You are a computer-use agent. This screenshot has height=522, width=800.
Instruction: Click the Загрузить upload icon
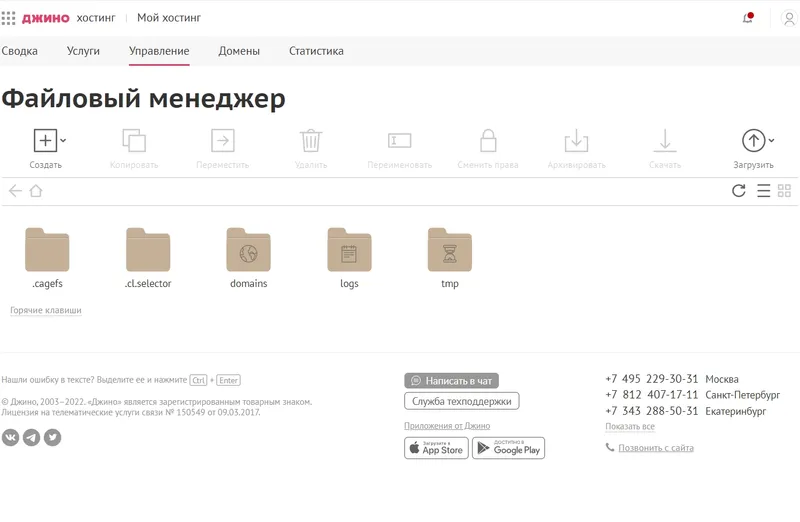point(753,140)
